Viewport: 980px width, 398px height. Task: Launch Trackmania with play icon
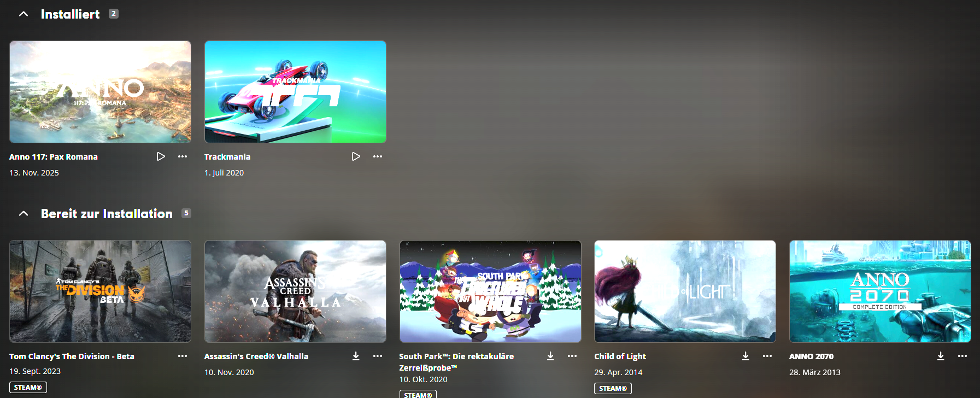(x=356, y=156)
